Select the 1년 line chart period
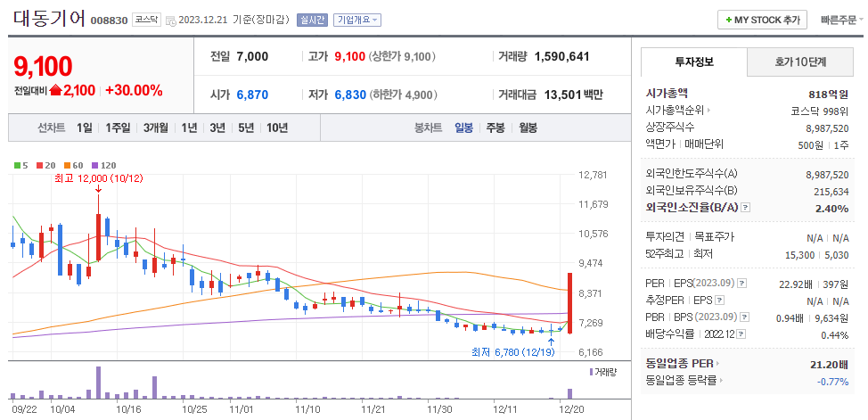868x420 pixels. coord(189,128)
